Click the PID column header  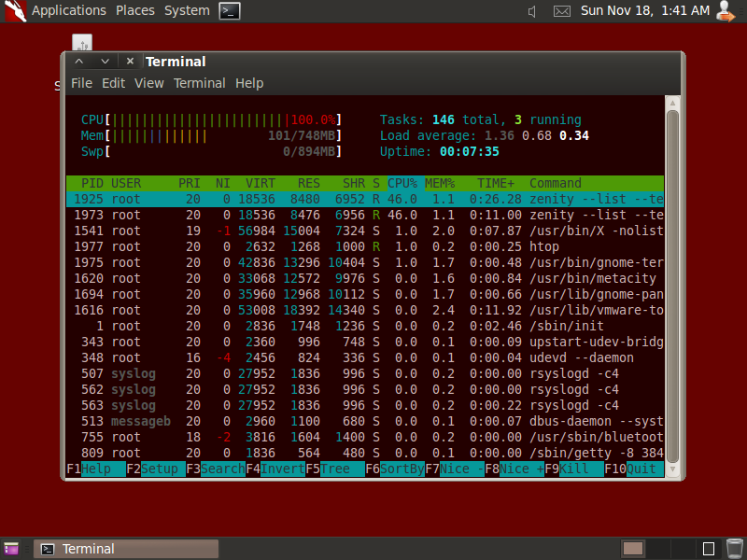92,183
